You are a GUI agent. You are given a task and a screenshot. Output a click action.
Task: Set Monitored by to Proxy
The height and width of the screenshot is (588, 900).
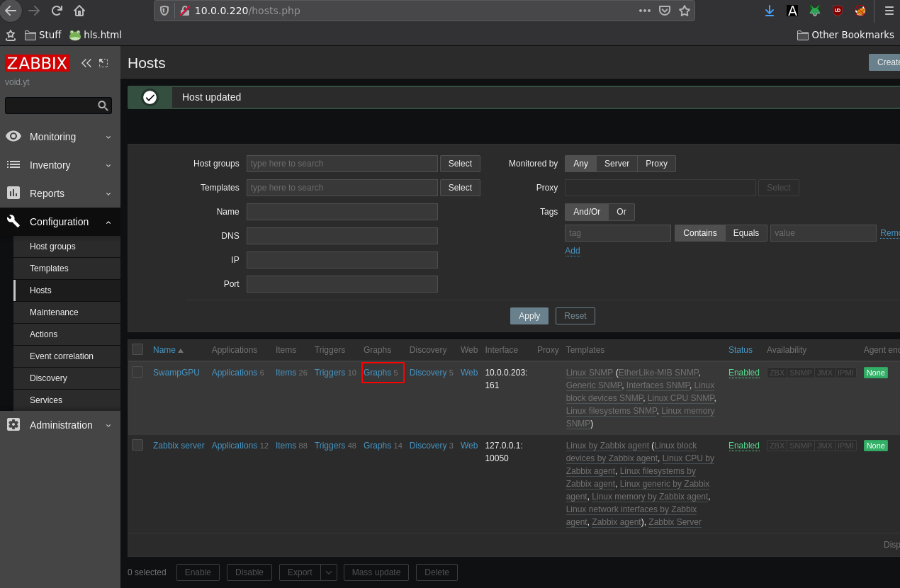(x=656, y=164)
